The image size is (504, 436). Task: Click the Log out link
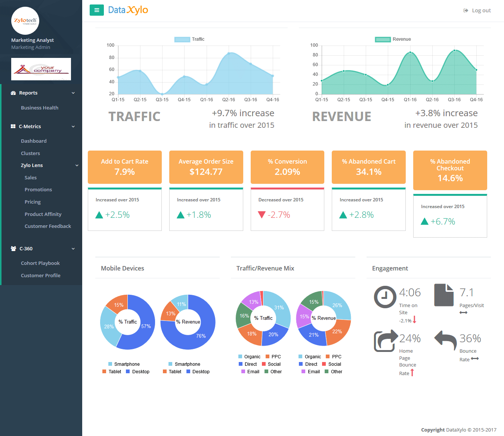(x=477, y=10)
